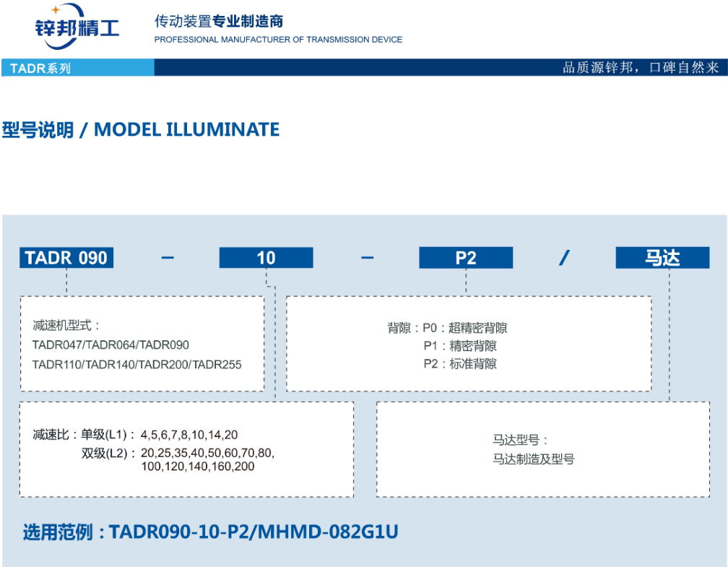Choose the P1 精密背隙 option line
Viewport: 728px width, 567px height.
(x=459, y=346)
